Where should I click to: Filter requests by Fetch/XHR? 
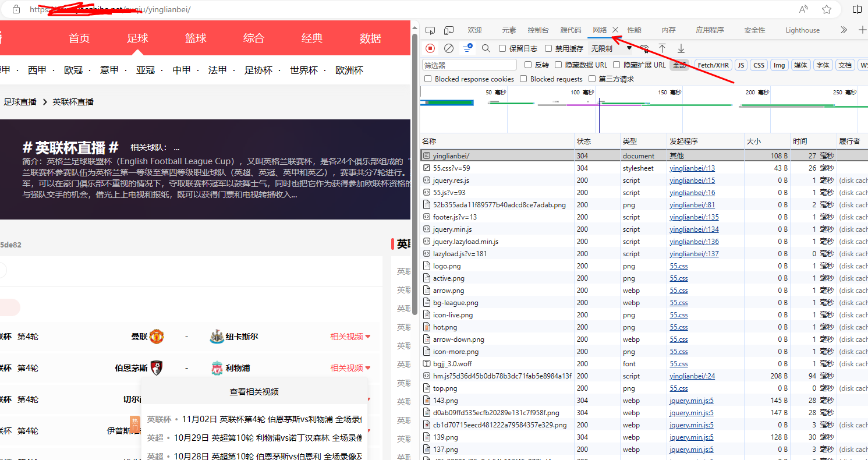coord(713,65)
